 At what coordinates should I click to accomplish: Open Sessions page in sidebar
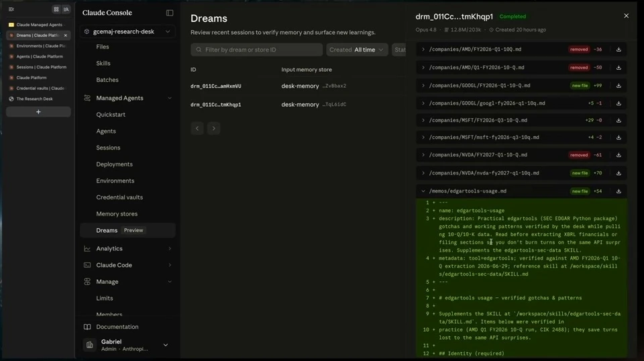108,148
